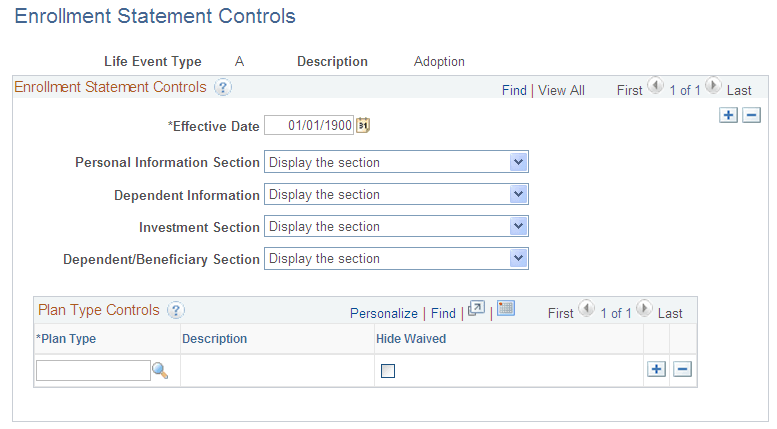This screenshot has width=777, height=429.
Task: Add a new Plan Type row
Action: click(x=656, y=369)
